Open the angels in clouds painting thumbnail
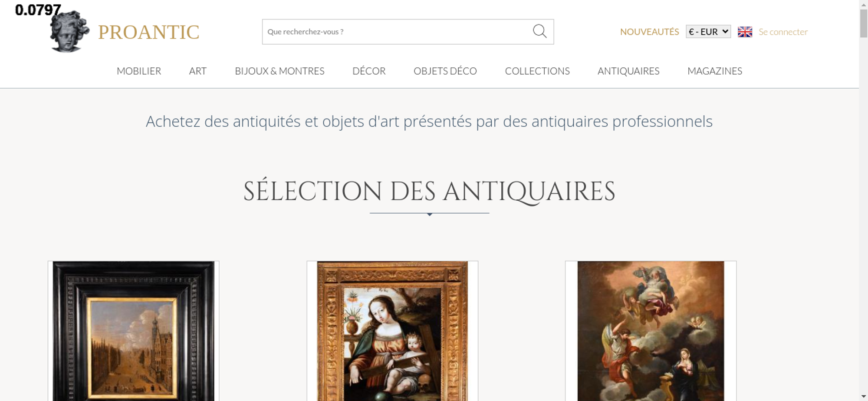Image resolution: width=868 pixels, height=401 pixels. [x=651, y=331]
